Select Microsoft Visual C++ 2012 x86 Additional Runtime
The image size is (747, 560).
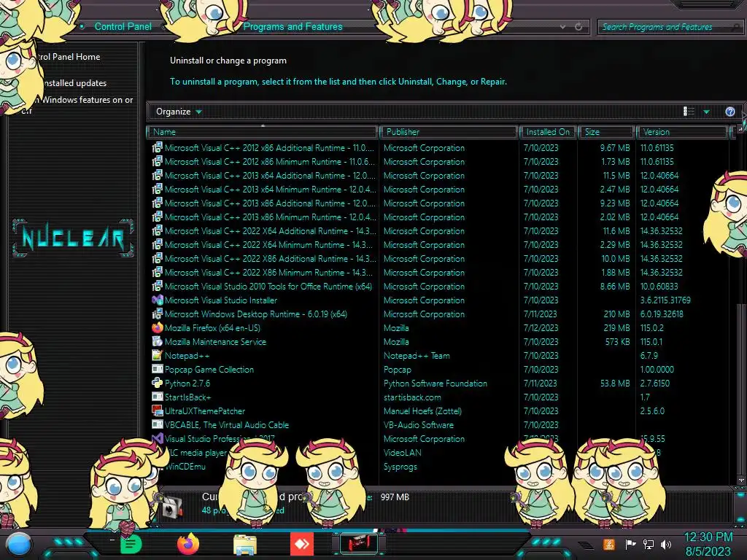pos(269,147)
